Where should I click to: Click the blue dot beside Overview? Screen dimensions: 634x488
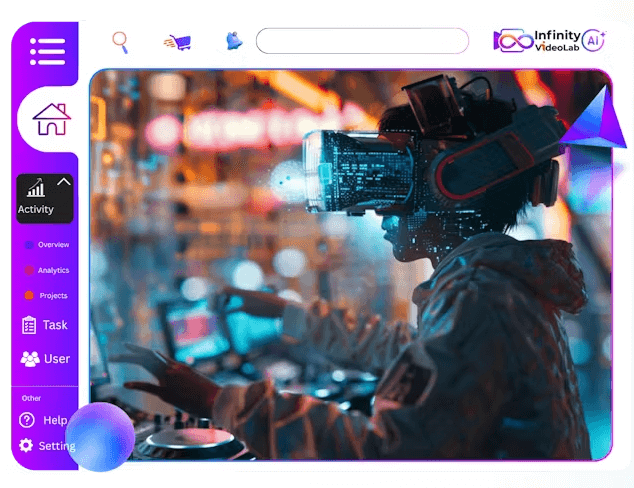pos(29,245)
